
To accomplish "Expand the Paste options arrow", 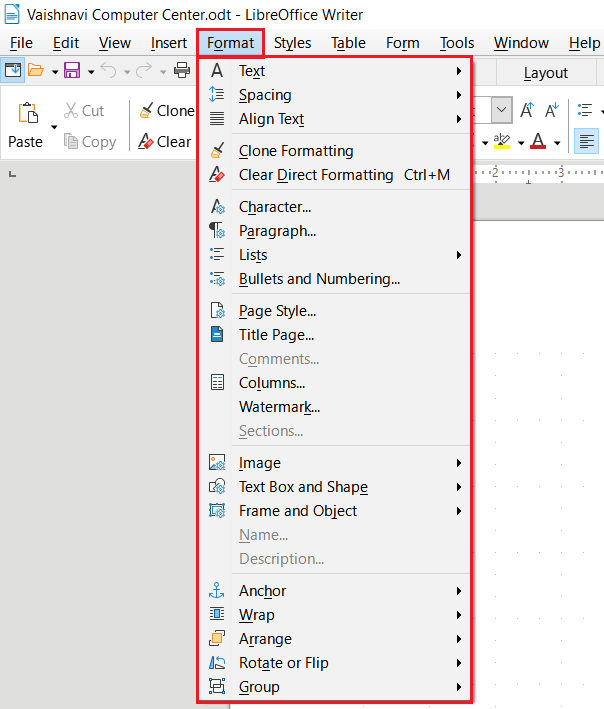I will [54, 127].
